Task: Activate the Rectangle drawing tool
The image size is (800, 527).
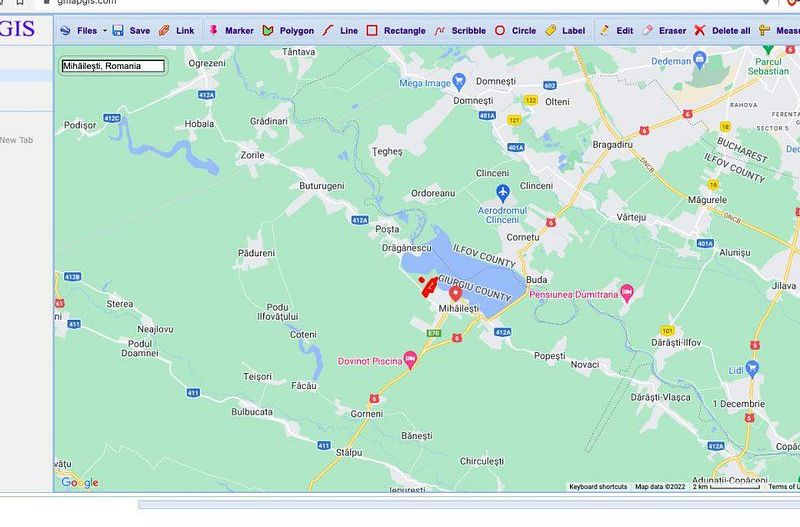Action: click(396, 31)
